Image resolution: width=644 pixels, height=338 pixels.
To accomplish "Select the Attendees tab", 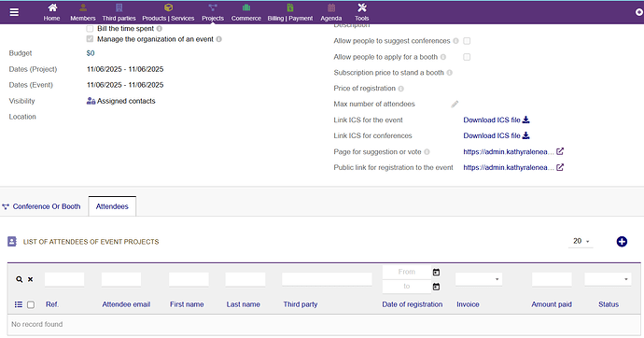I will point(112,206).
